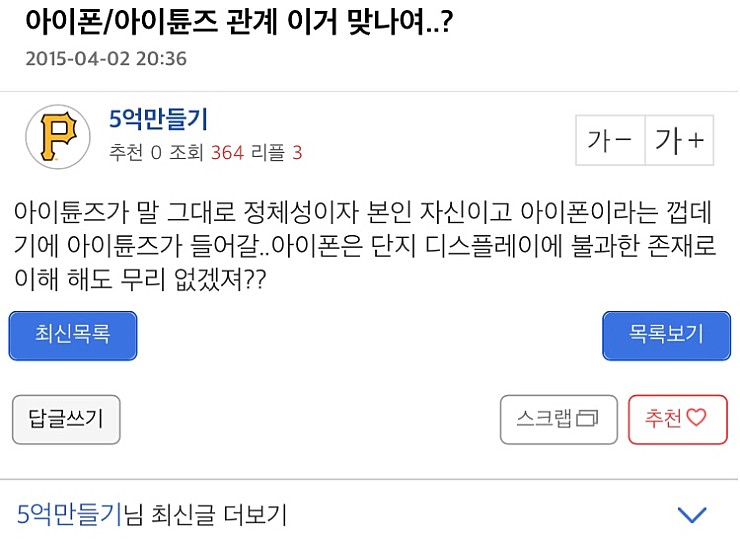Click the 추천 0 count under the author name
Image resolution: width=740 pixels, height=544 pixels.
click(x=135, y=153)
